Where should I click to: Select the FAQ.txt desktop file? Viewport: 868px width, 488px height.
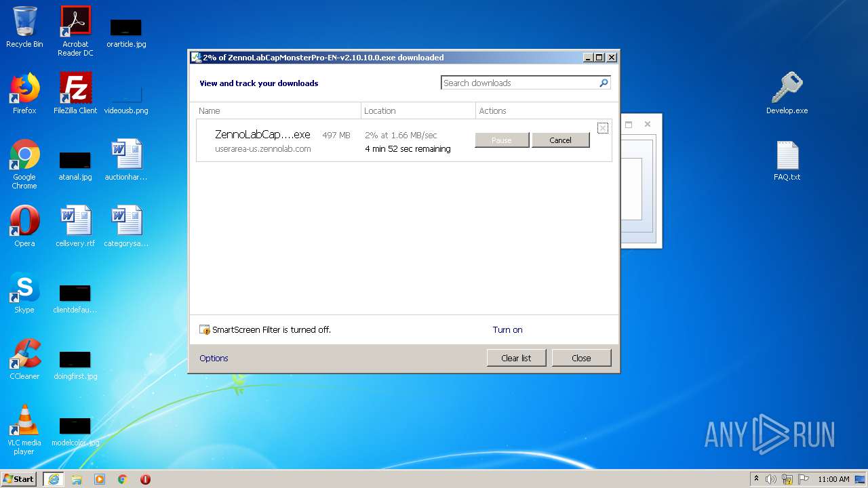[787, 160]
